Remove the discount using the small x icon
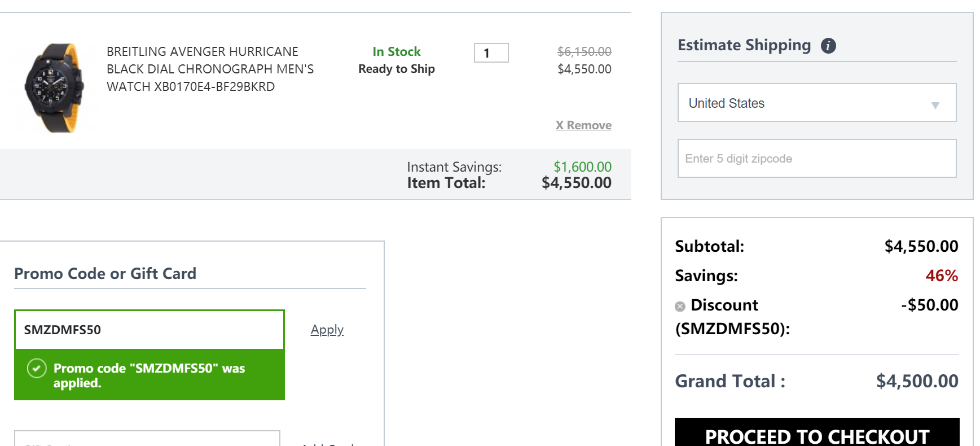This screenshot has height=446, width=980. click(x=680, y=306)
